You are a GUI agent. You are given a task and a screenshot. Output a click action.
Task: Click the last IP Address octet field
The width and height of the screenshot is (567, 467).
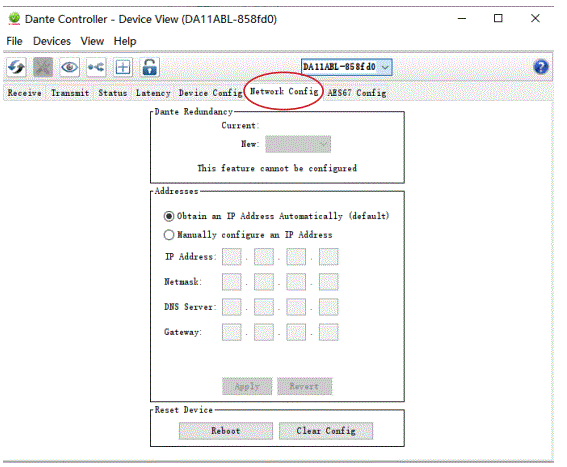coord(328,257)
